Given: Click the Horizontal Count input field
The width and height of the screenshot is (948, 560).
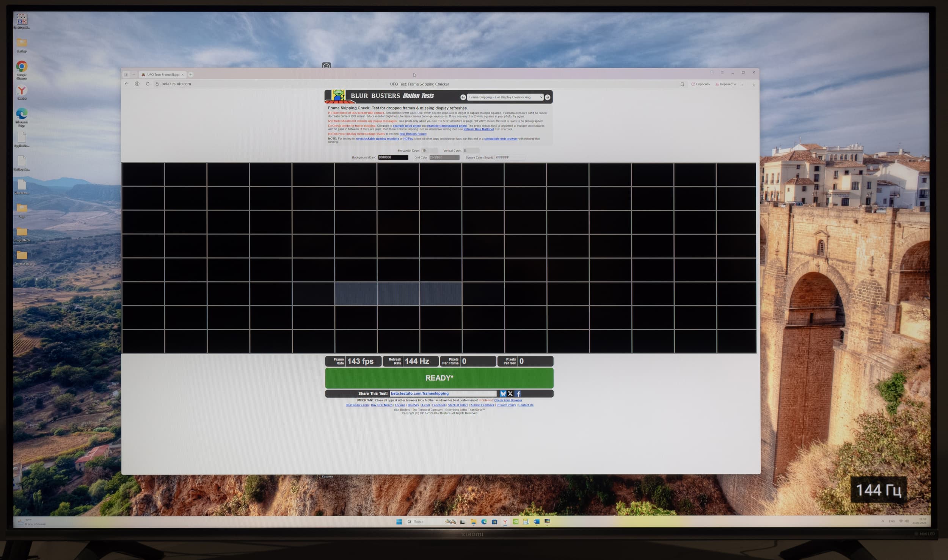Looking at the screenshot, I should (x=429, y=151).
